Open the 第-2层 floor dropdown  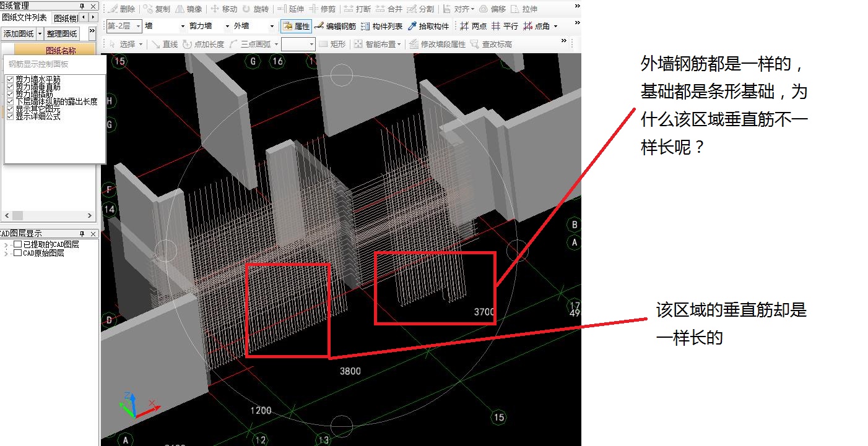(124, 26)
